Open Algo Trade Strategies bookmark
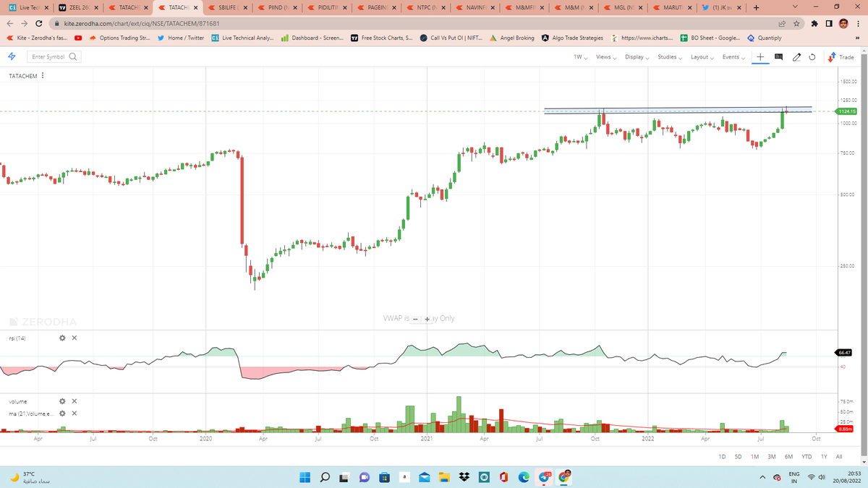868x488 pixels. pos(572,38)
